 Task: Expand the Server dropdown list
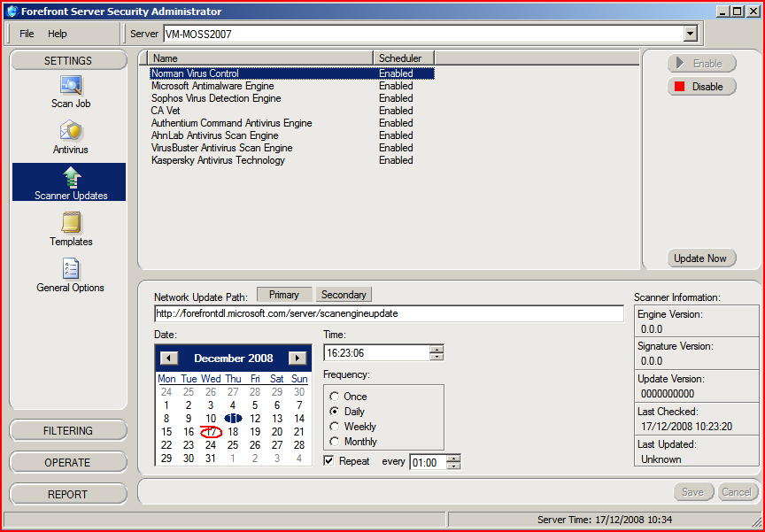pos(691,34)
